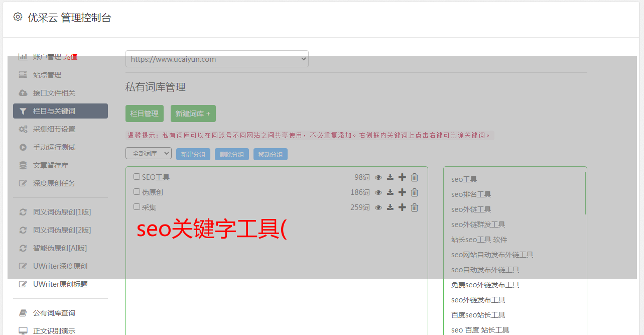The image size is (644, 335).
Task: Open 站点管理 in sidebar
Action: tap(47, 75)
